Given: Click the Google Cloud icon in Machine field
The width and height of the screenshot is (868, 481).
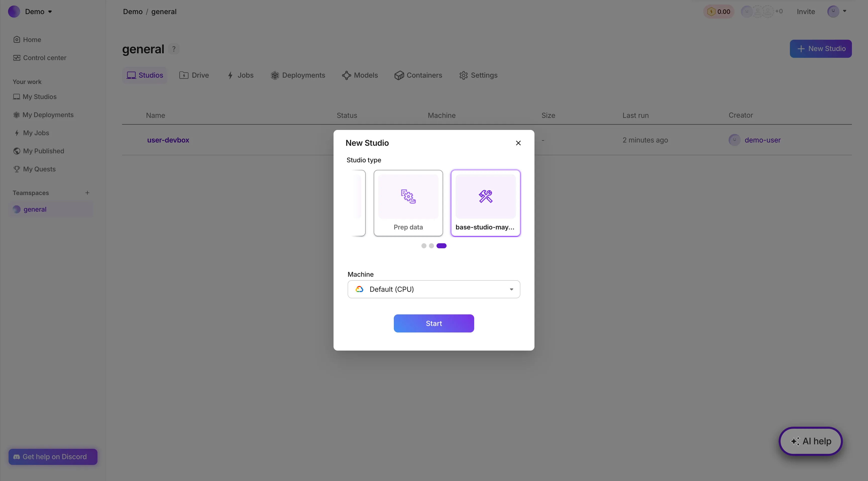Looking at the screenshot, I should (359, 289).
